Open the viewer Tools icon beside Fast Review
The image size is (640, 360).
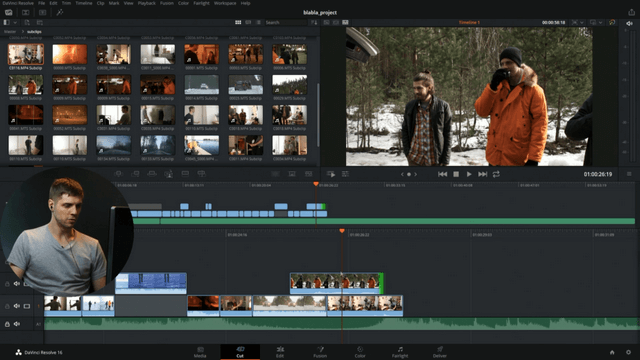coord(345,174)
